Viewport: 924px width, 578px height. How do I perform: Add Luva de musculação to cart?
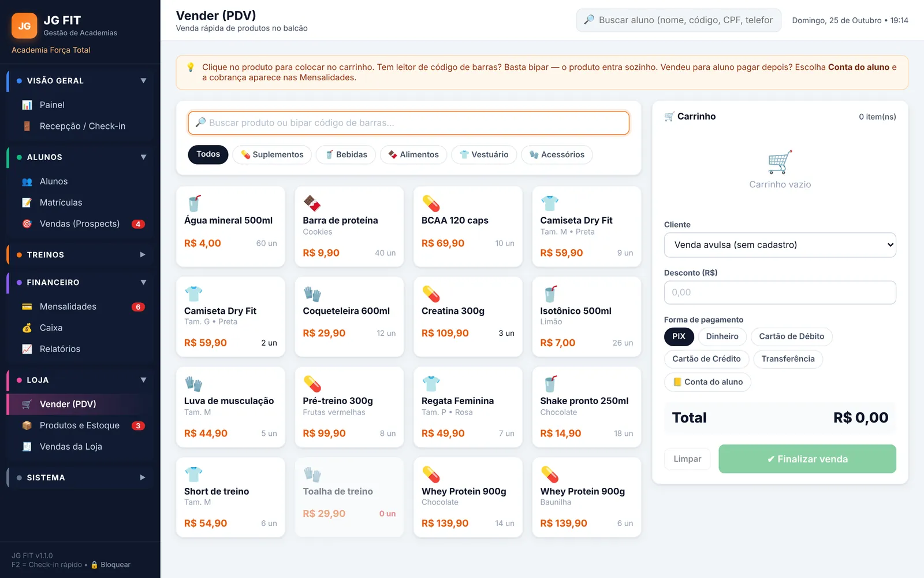(230, 407)
